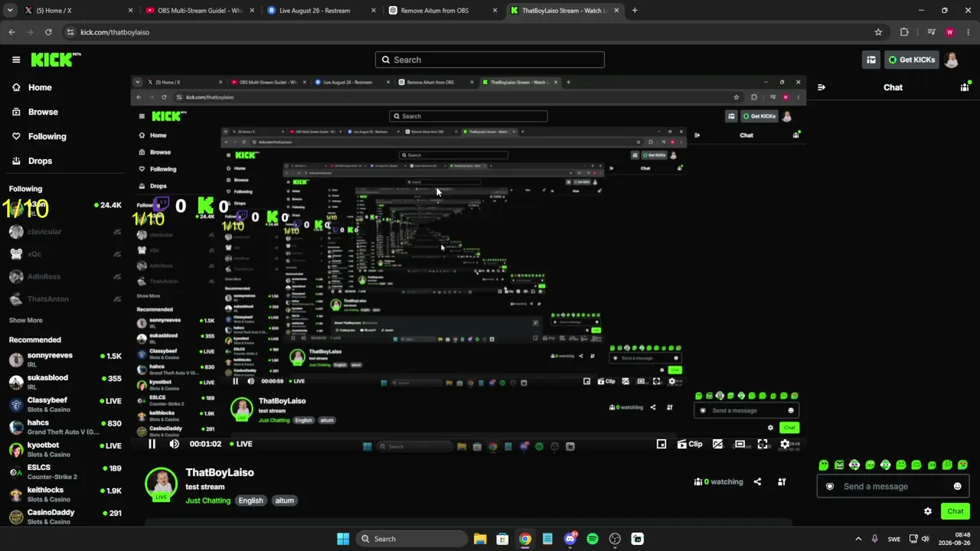Screen dimensions: 980x551
Task: Select the English language tag
Action: (x=250, y=500)
